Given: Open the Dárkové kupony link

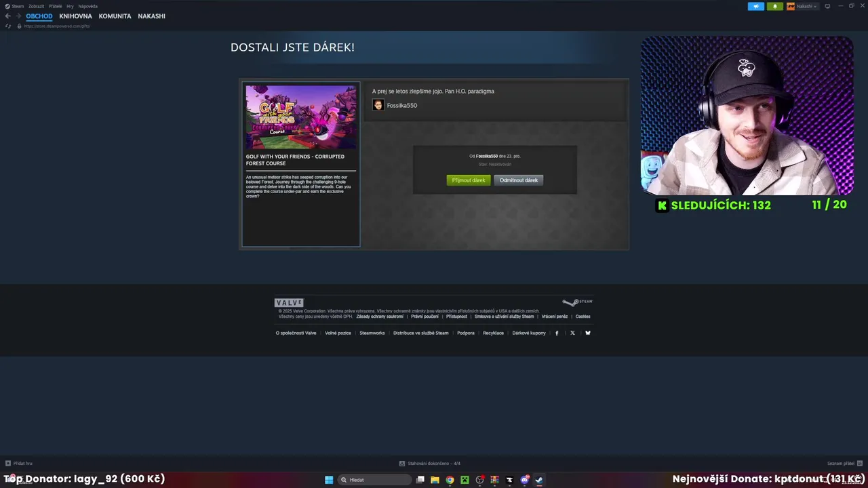Looking at the screenshot, I should (529, 333).
